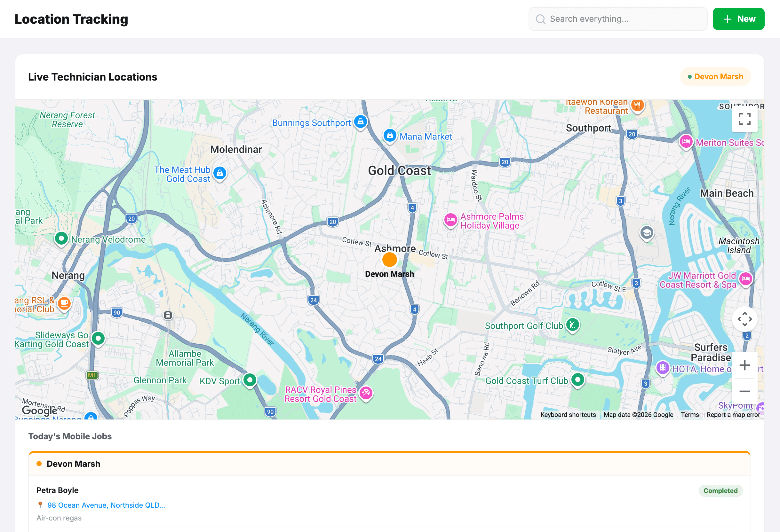This screenshot has width=780, height=532.
Task: Select Nerang RSL club cafe pin
Action: (64, 304)
